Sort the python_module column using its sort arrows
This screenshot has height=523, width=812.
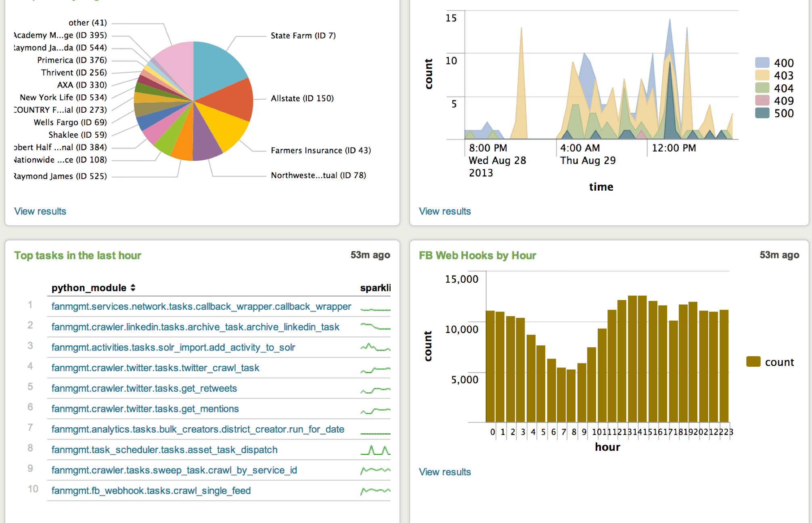pyautogui.click(x=133, y=288)
